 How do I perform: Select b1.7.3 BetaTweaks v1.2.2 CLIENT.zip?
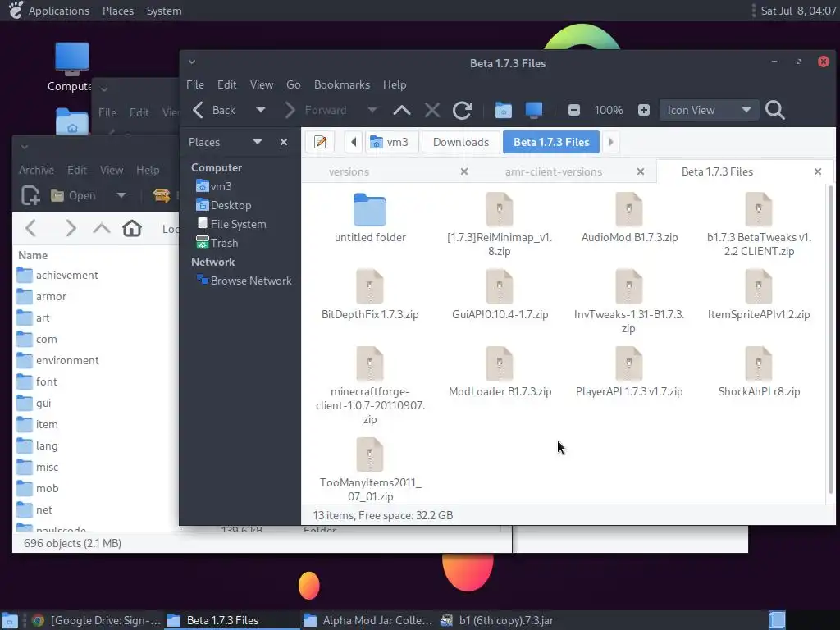[759, 209]
